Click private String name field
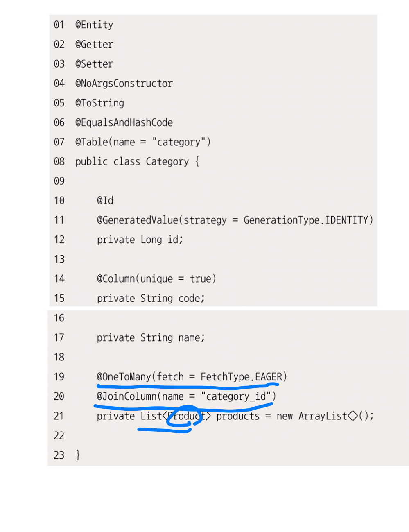The height and width of the screenshot is (532, 409). (x=151, y=338)
